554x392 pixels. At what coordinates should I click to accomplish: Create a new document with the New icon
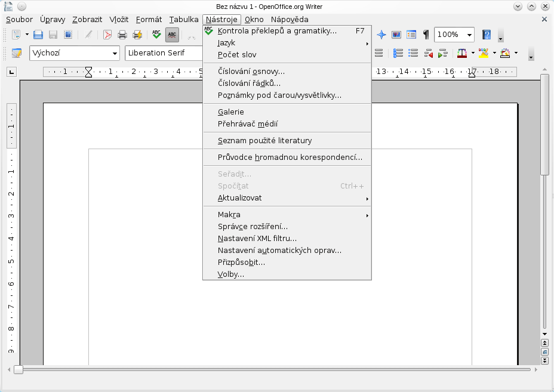click(x=16, y=35)
